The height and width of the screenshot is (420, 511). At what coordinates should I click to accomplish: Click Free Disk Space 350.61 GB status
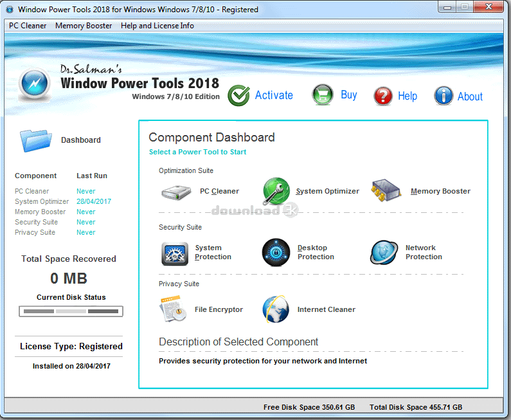[x=309, y=407]
